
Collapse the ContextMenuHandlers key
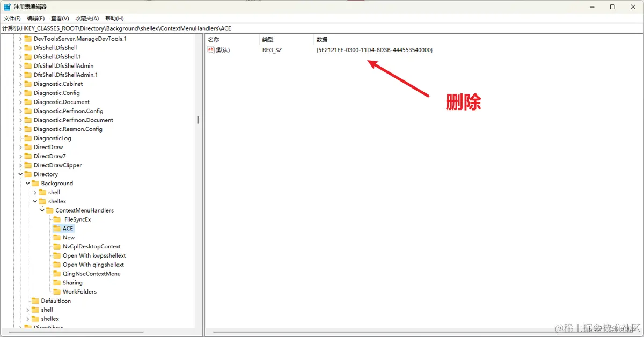(x=42, y=210)
